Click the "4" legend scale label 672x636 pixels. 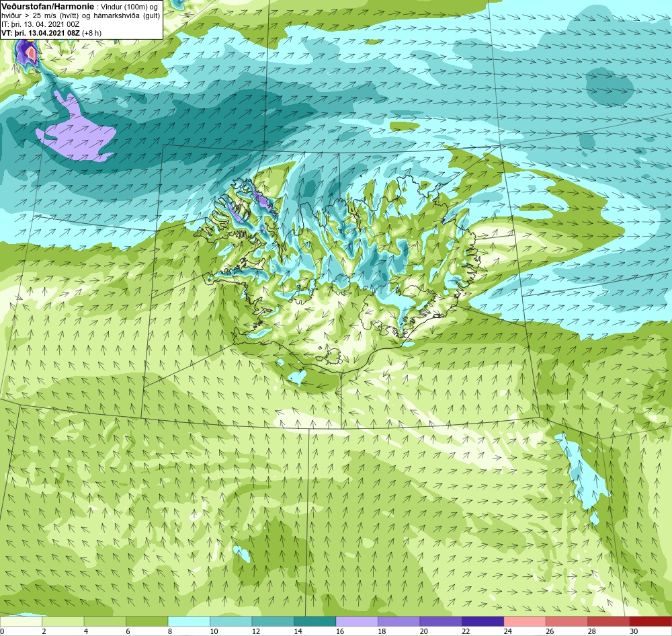86,631
